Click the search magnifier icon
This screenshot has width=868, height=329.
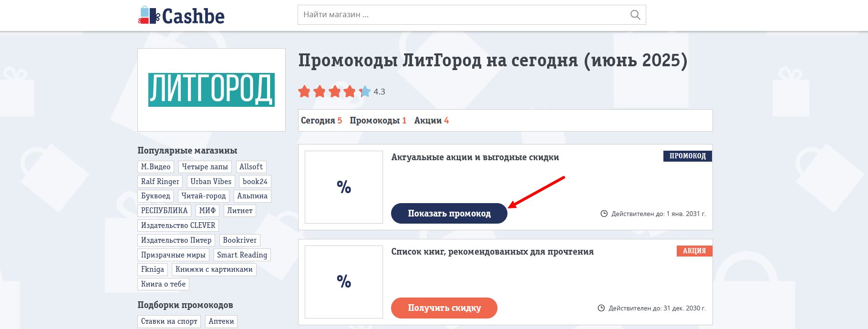[635, 15]
